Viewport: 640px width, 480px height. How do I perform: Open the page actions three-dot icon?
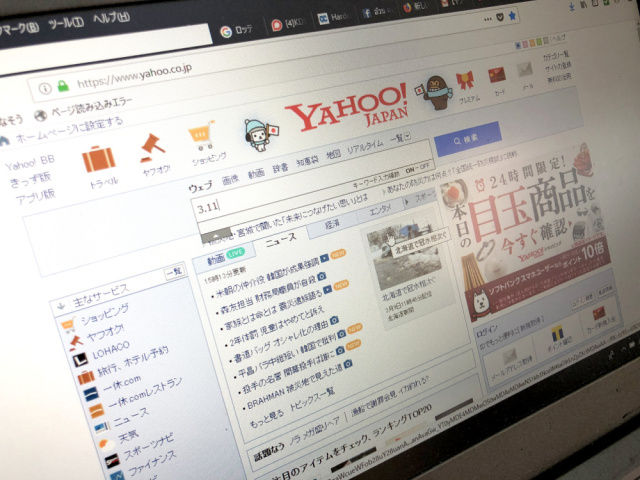[x=488, y=19]
